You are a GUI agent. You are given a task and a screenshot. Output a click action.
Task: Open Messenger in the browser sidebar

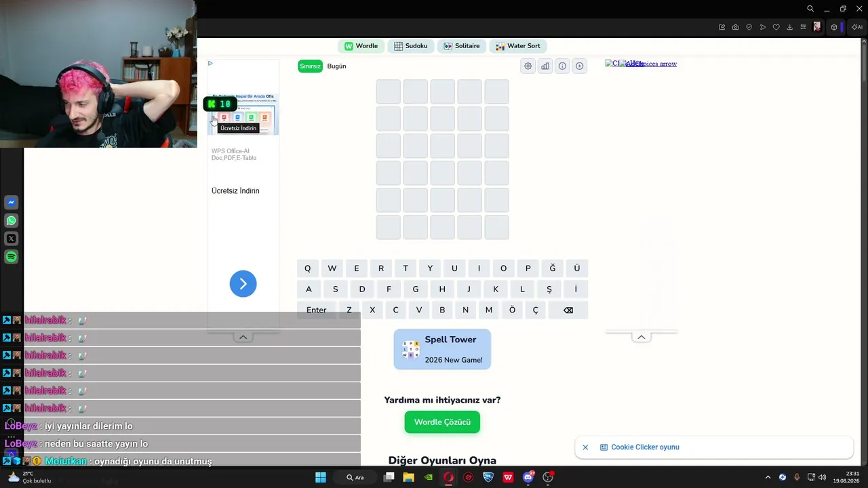pyautogui.click(x=11, y=202)
